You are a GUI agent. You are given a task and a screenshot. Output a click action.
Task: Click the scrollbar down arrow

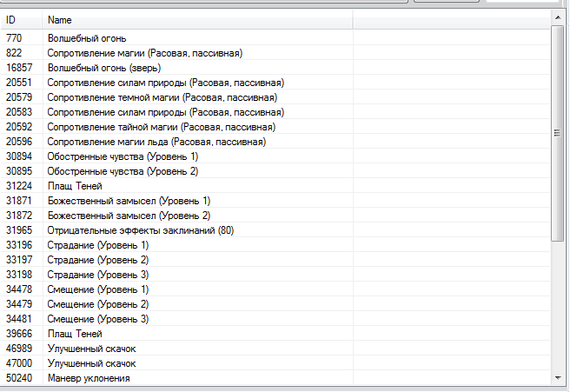pos(558,378)
